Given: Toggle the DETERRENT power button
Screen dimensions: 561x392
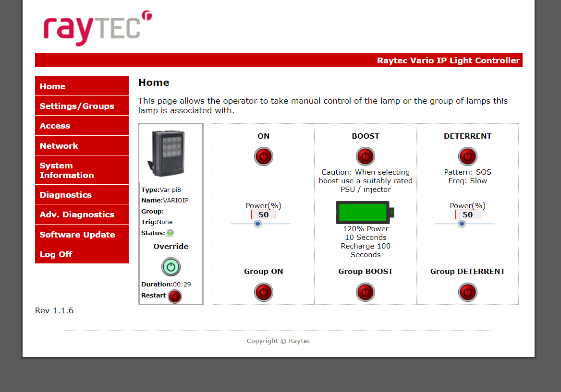Looking at the screenshot, I should [467, 156].
